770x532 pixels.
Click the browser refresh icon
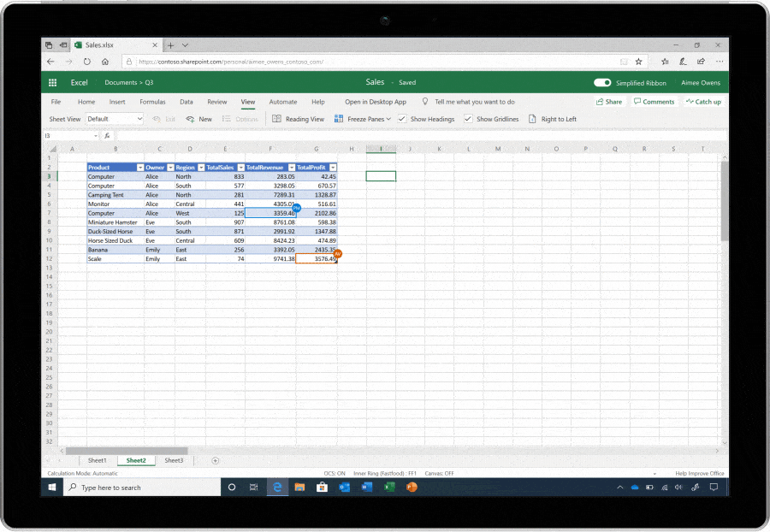(x=87, y=62)
